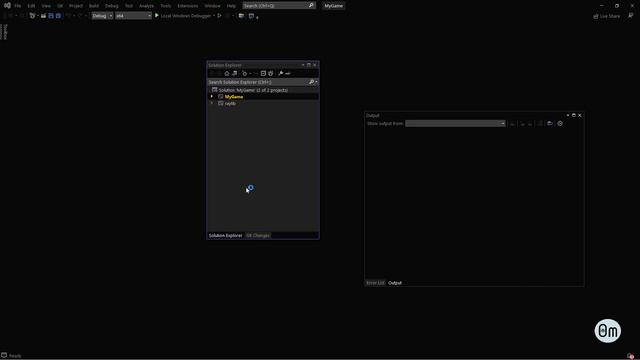Click the notifications icon in status bar
This screenshot has width=640, height=360.
[631, 356]
